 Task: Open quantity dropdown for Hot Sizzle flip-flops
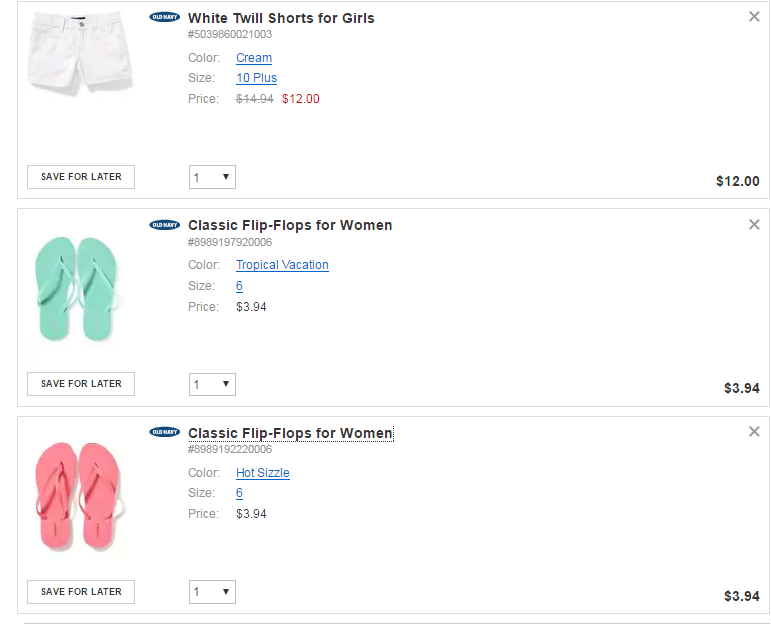(212, 592)
